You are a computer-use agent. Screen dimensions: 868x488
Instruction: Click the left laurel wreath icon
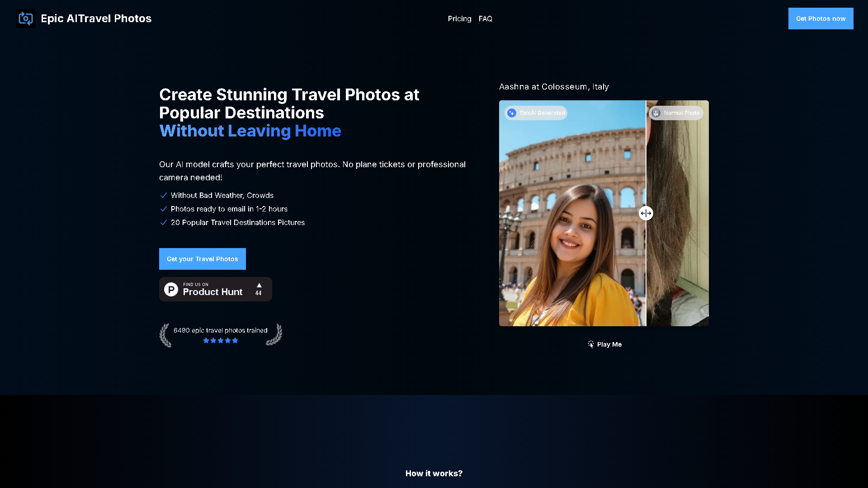[x=165, y=335]
